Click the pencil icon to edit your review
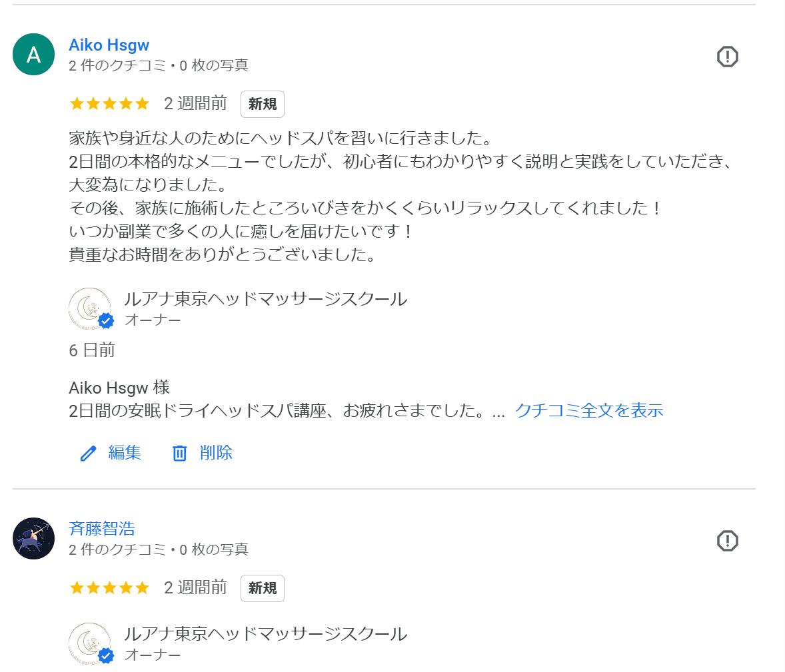 87,453
